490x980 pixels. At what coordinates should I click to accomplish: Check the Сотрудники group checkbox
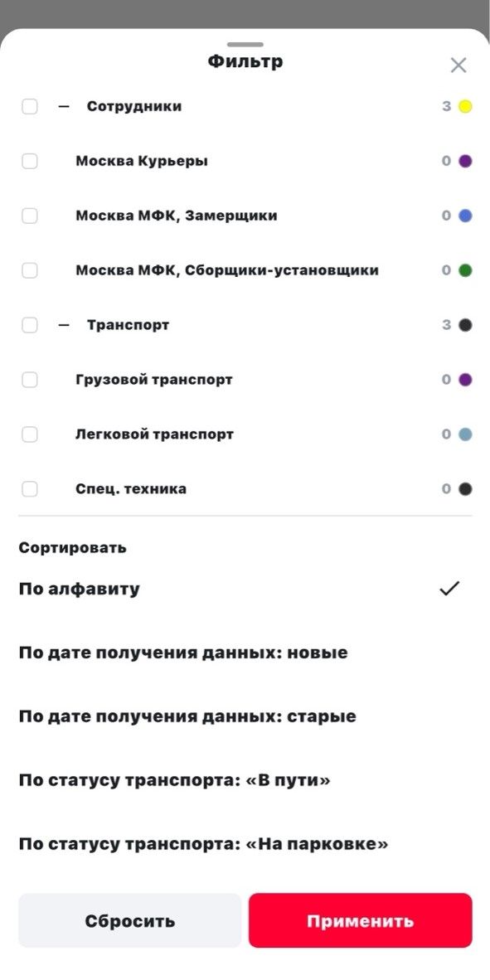pyautogui.click(x=29, y=106)
